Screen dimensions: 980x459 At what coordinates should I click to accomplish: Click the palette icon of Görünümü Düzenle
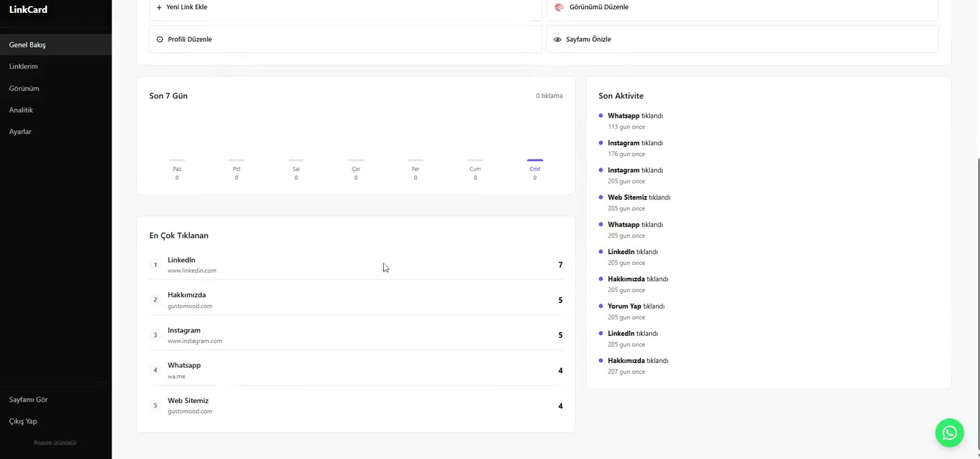tap(559, 7)
